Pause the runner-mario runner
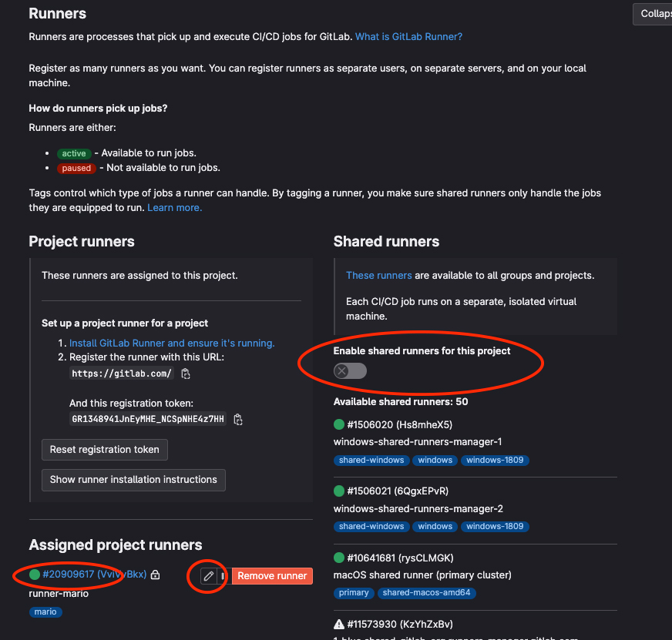 click(x=223, y=576)
